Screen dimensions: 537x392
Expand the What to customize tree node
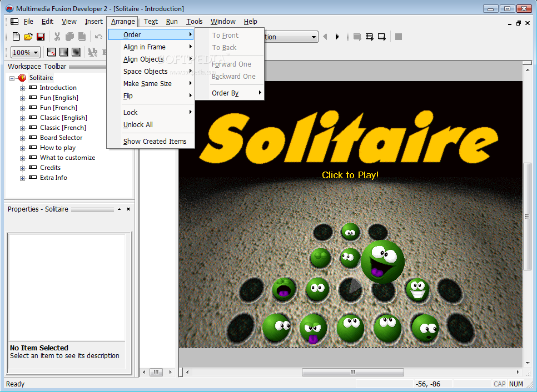pyautogui.click(x=22, y=158)
